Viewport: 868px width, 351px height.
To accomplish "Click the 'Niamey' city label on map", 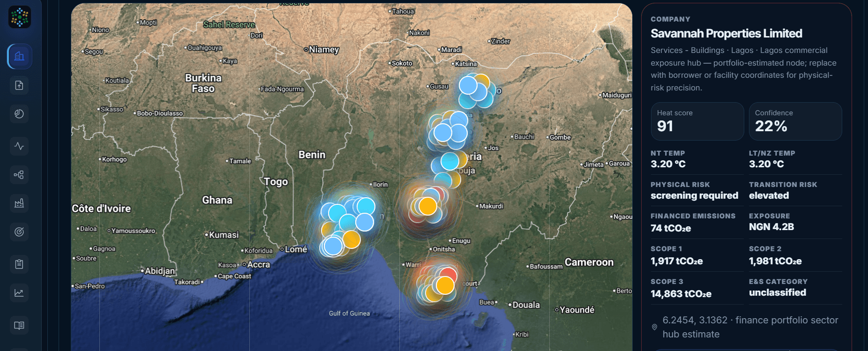I will click(324, 50).
